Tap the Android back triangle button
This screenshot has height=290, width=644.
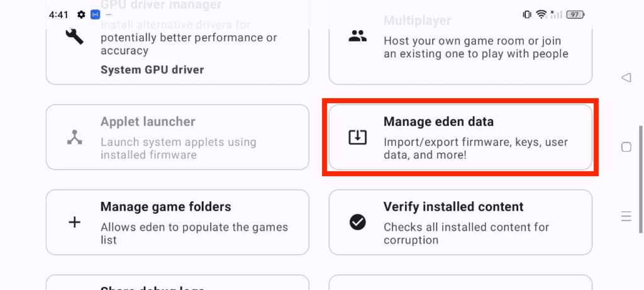click(x=626, y=77)
